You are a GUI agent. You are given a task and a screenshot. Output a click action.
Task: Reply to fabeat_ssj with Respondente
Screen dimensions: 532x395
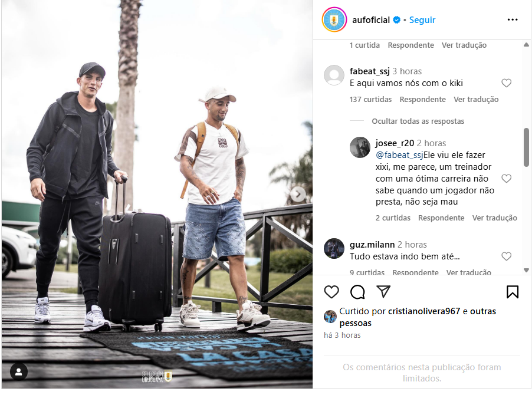(x=422, y=100)
